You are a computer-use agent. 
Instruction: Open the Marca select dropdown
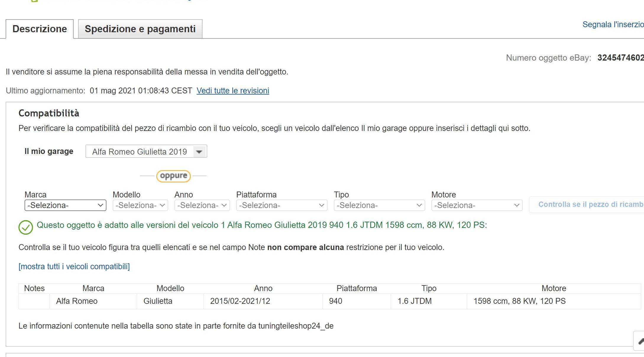(65, 205)
